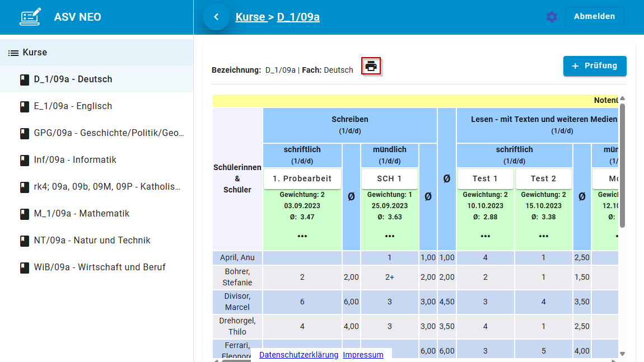Select the course icon next to E_1/09a Englisch
Image resolution: width=644 pixels, height=362 pixels.
click(x=24, y=106)
